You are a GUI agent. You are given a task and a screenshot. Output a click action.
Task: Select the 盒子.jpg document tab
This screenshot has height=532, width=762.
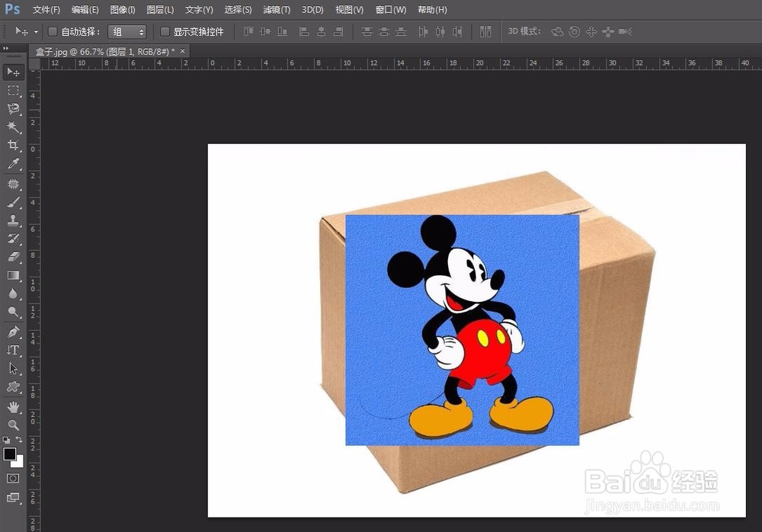pyautogui.click(x=105, y=51)
